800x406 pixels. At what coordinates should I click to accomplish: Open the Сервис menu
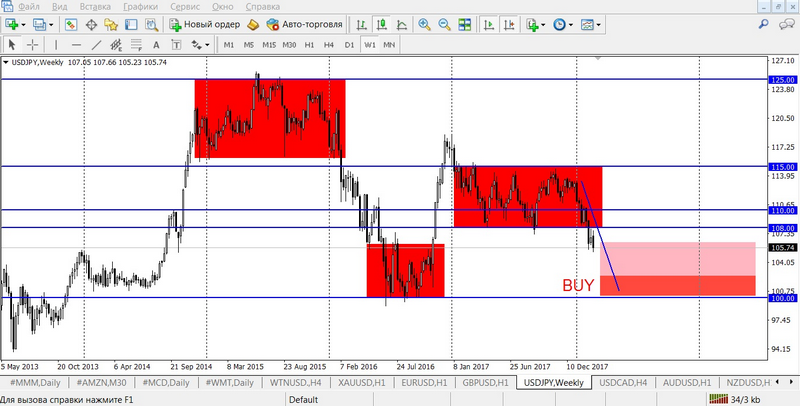(x=188, y=7)
